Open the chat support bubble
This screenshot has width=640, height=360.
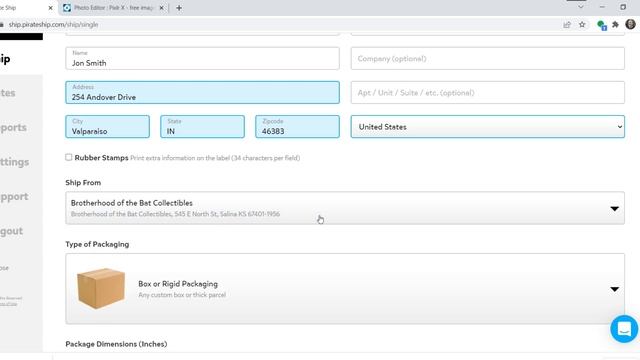click(624, 329)
